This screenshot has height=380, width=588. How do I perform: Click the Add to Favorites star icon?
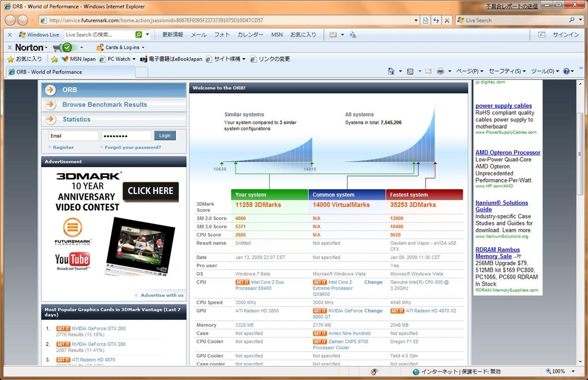pyautogui.click(x=55, y=59)
